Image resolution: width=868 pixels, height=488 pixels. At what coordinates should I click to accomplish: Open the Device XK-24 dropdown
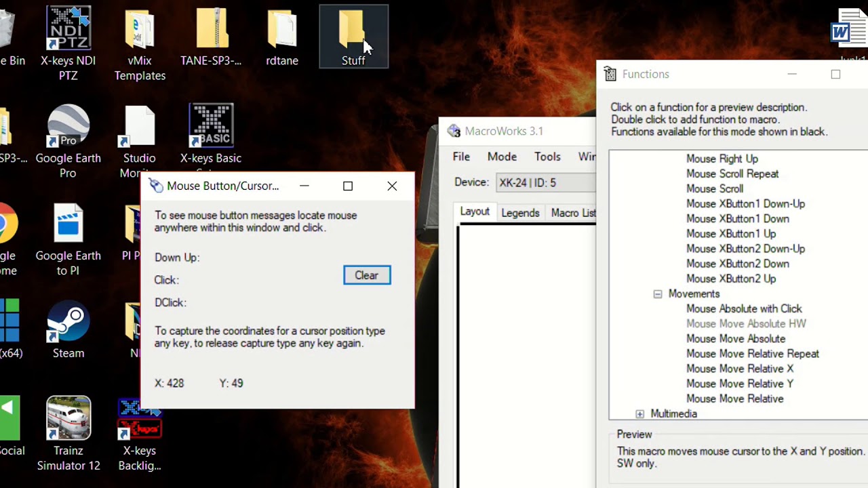546,182
